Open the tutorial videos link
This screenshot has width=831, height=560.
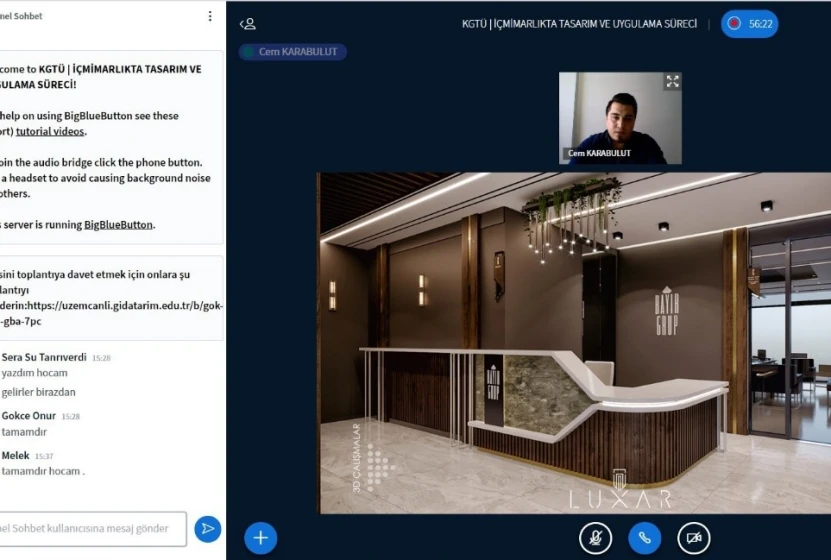click(x=50, y=131)
